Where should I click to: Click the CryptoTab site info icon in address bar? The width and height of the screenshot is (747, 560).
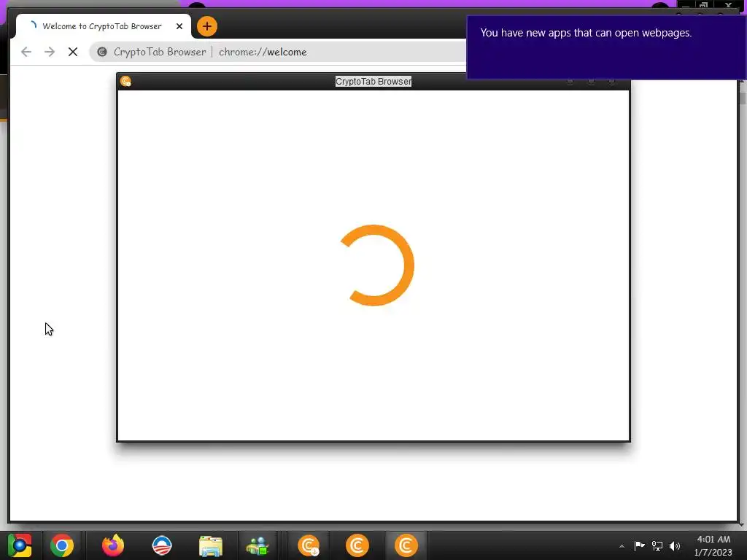point(102,52)
